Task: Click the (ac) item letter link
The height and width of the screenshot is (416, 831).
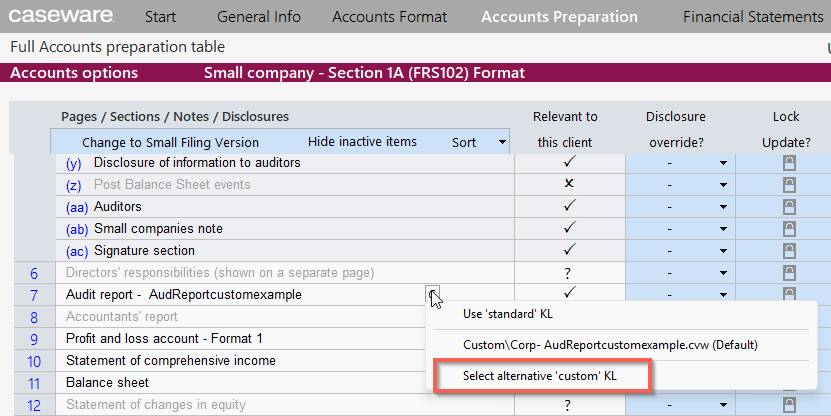Action: [77, 251]
